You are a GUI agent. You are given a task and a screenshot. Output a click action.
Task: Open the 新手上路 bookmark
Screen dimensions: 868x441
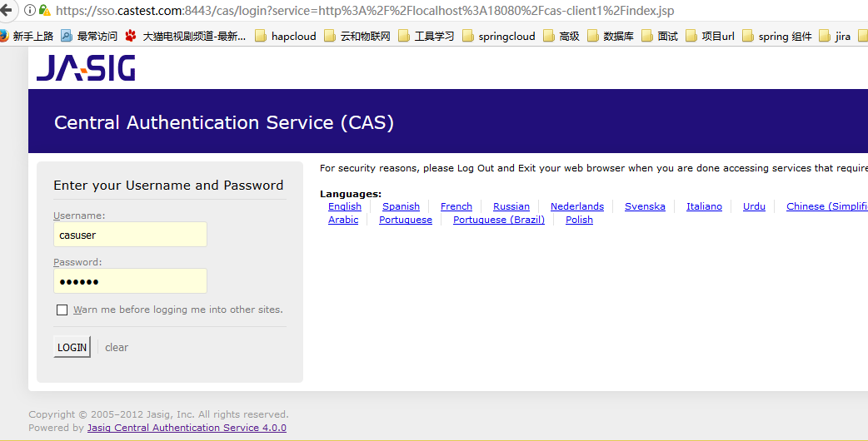point(27,36)
